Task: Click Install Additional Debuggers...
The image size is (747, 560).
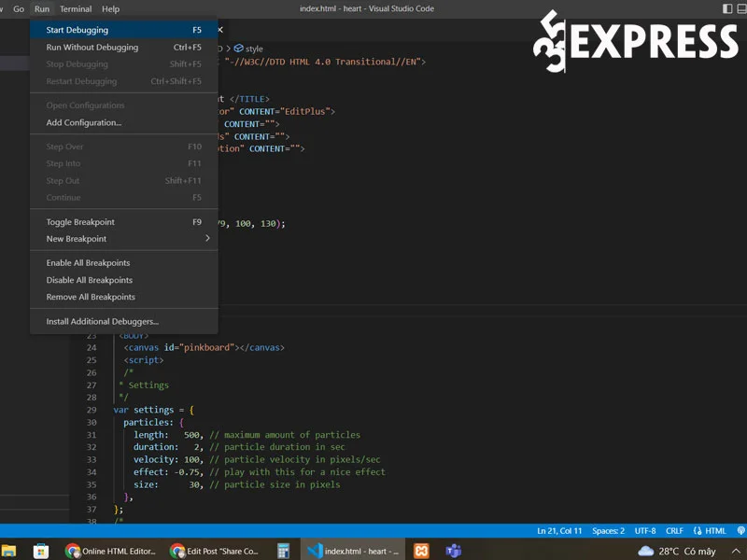Action: tap(124, 321)
